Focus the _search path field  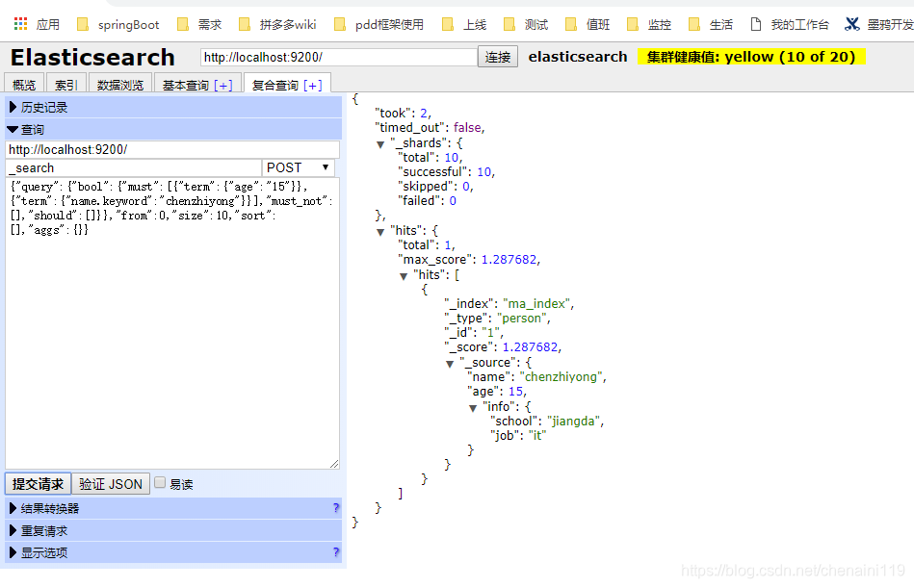[134, 167]
